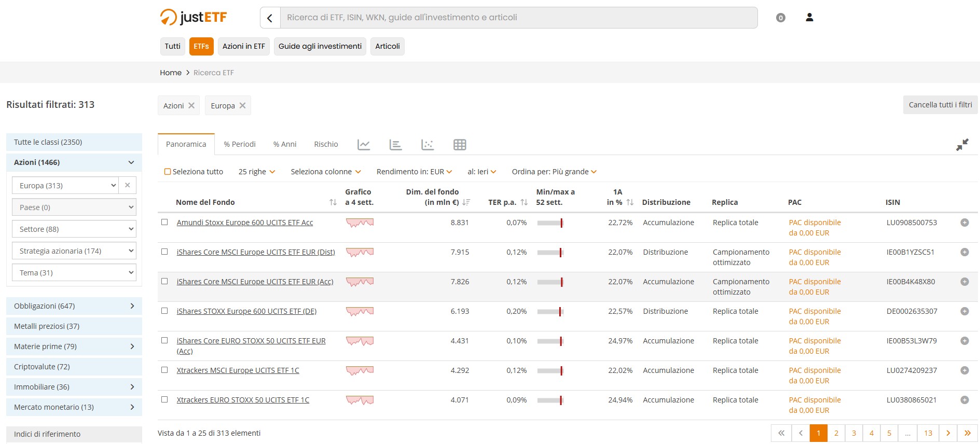Add Xtrackers EURO STOXX 50 1C via plus
This screenshot has height=444, width=980.
[964, 400]
